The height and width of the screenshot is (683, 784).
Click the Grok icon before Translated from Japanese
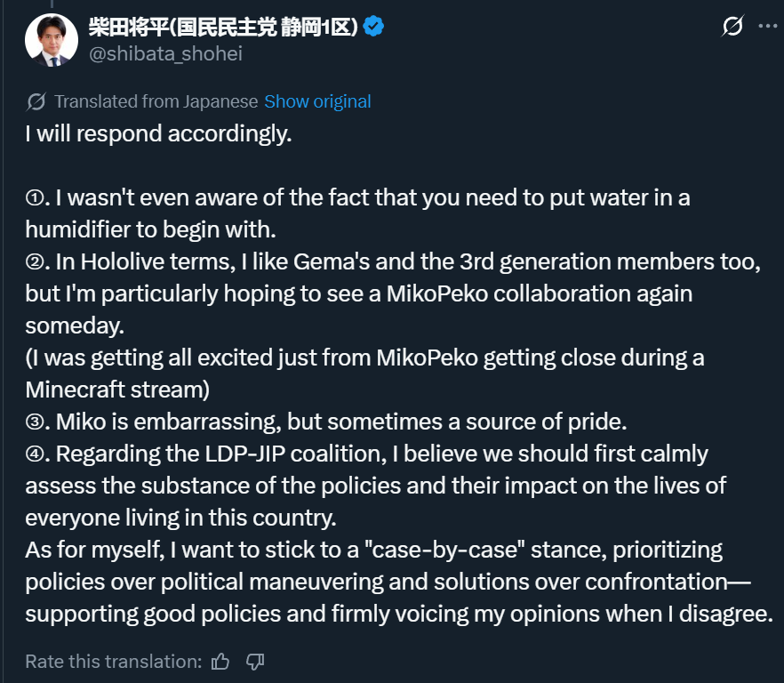(36, 101)
